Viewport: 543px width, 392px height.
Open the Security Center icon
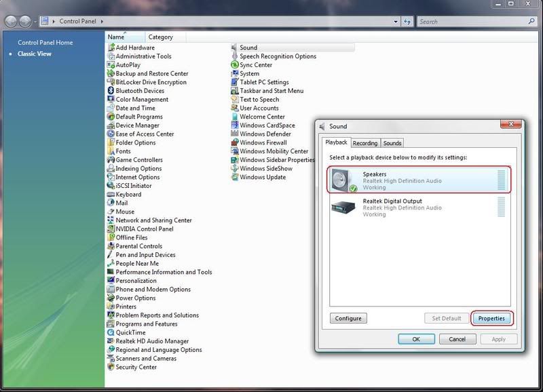click(x=111, y=367)
